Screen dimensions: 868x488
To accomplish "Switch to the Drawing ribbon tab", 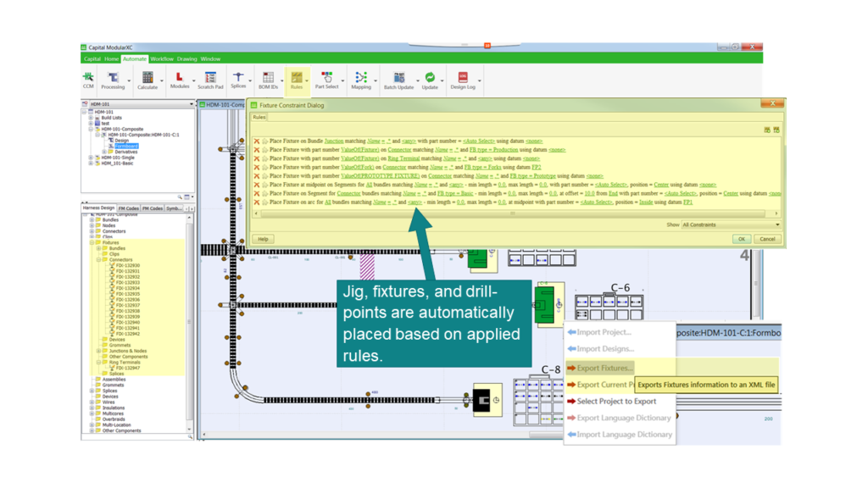I will [x=186, y=58].
